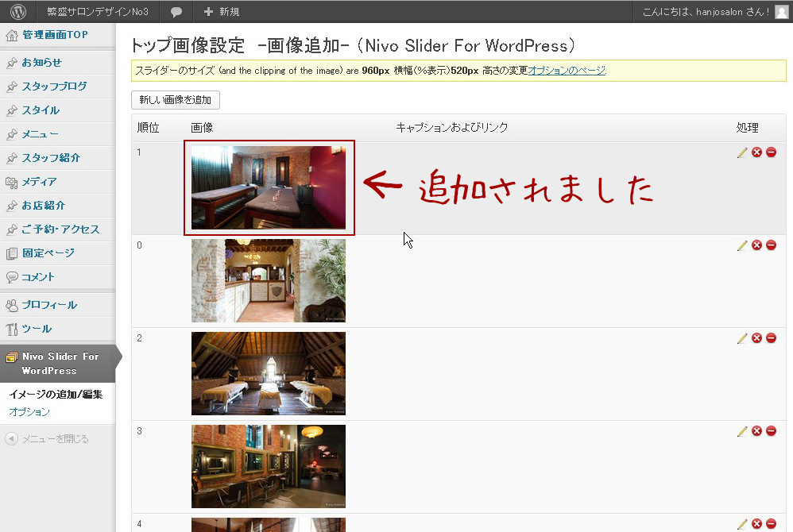
Task: Open スタッフブログ in the sidebar menu
Action: click(54, 87)
